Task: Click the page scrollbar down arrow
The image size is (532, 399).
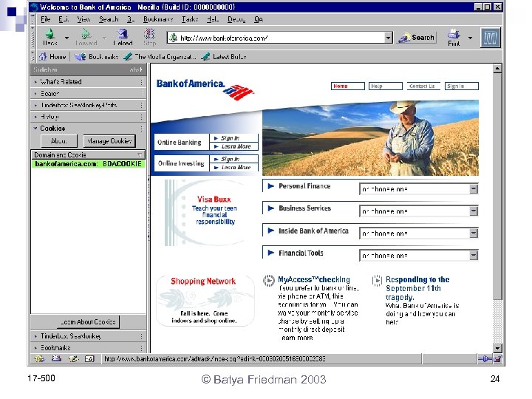Action: point(497,348)
